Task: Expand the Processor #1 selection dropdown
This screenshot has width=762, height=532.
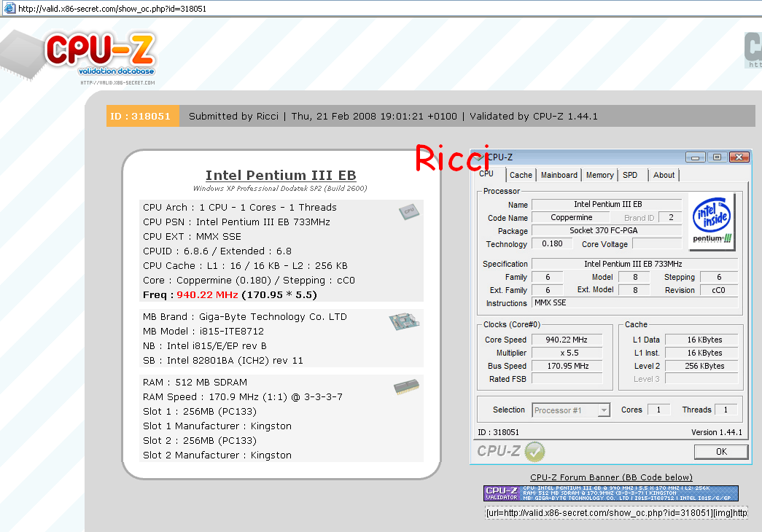Action: point(604,410)
